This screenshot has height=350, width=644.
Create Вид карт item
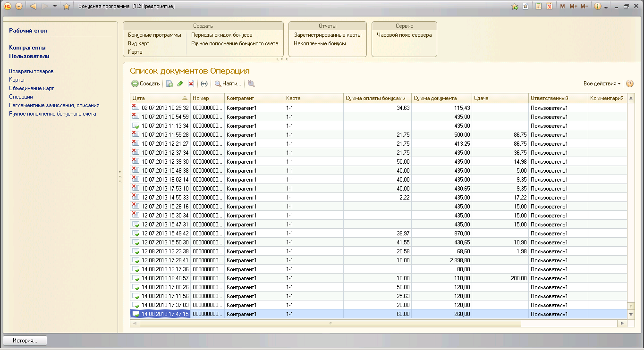[138, 43]
